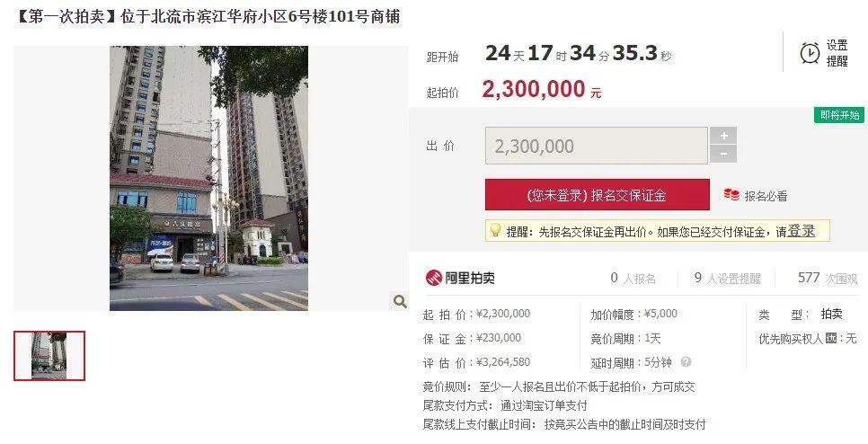Open the 报名必看 link
The width and height of the screenshot is (868, 444).
point(766,195)
